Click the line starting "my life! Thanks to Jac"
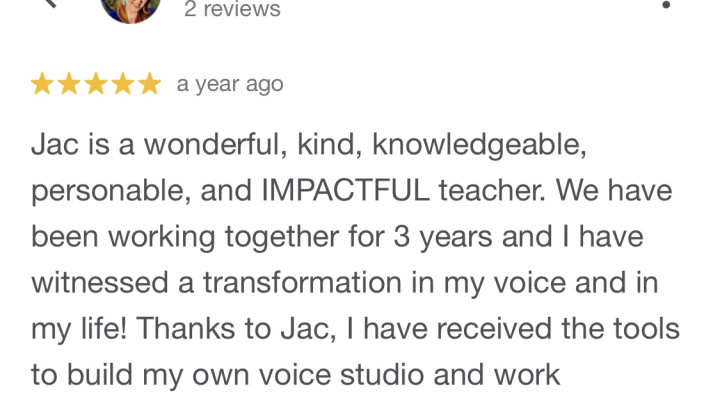 pos(356,329)
